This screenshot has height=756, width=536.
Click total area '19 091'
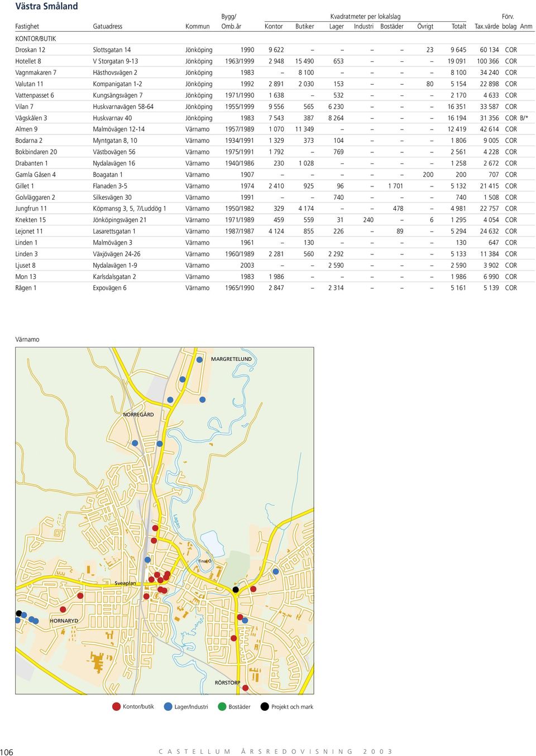[x=457, y=61]
